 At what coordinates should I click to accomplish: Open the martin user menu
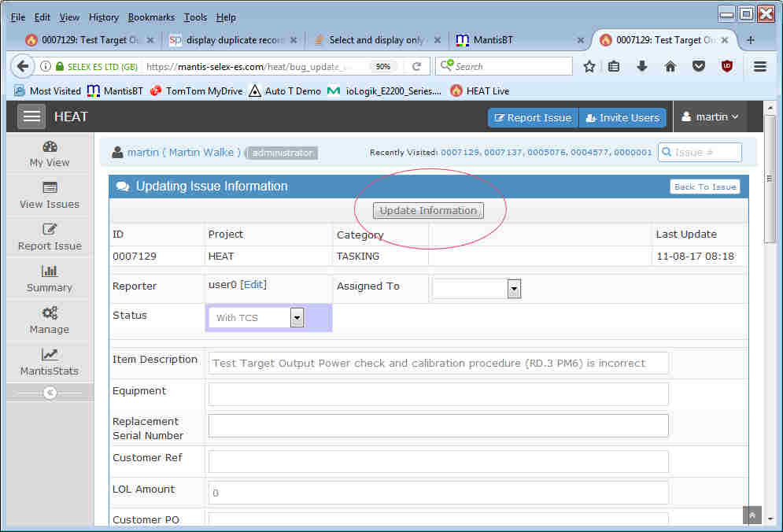(x=711, y=116)
